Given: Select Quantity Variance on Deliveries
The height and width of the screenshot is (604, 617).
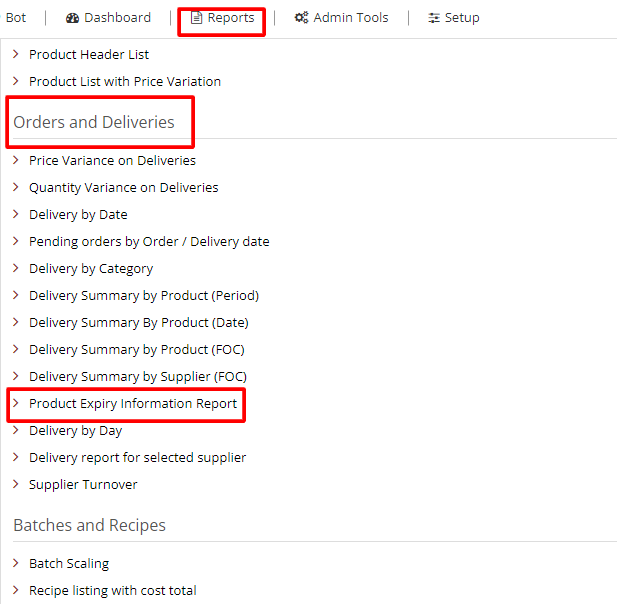Looking at the screenshot, I should click(123, 187).
